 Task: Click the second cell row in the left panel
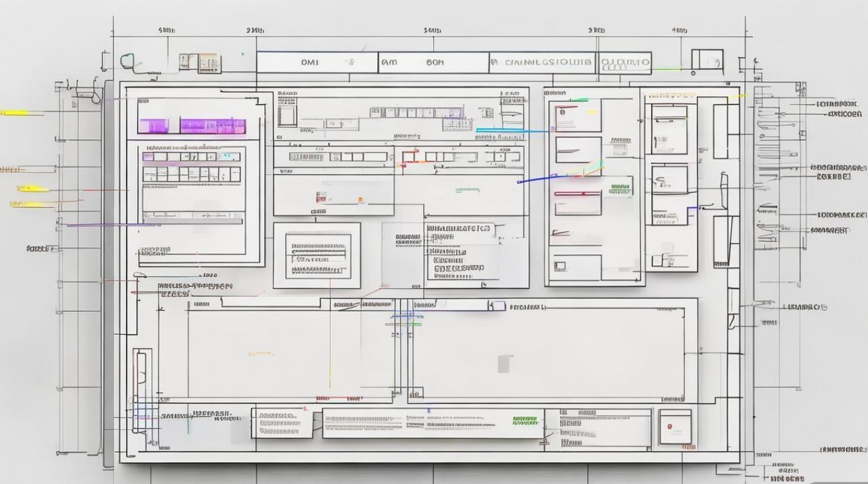[192, 174]
